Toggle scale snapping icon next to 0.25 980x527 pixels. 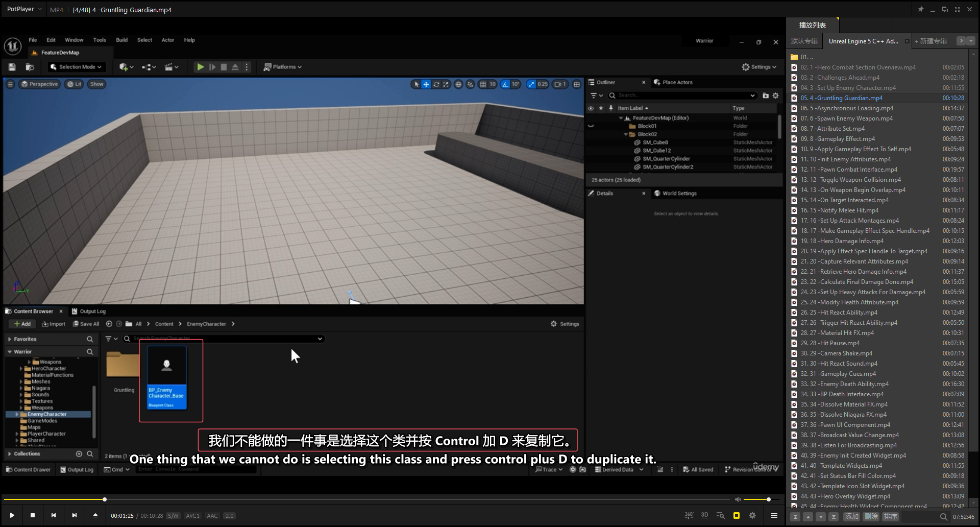(x=531, y=84)
